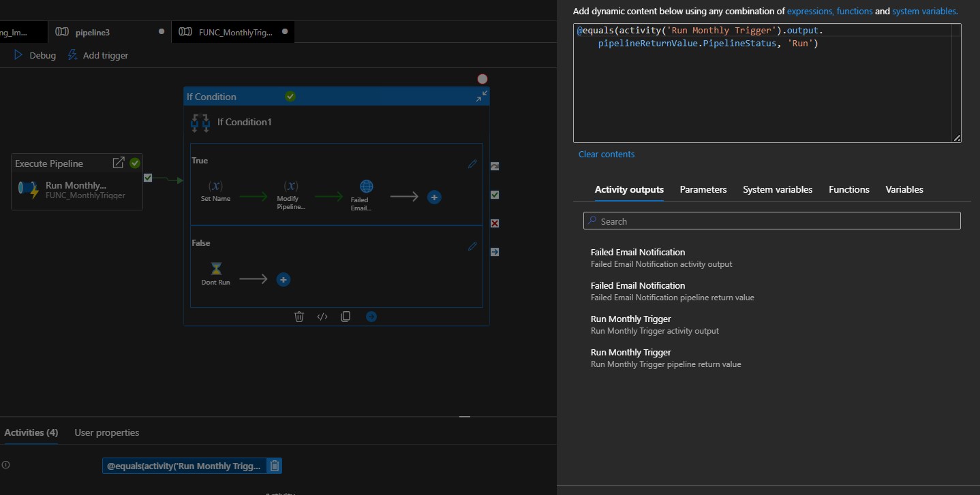This screenshot has width=980, height=495.
Task: Add an activity with the plus button in False branch
Action: [283, 279]
